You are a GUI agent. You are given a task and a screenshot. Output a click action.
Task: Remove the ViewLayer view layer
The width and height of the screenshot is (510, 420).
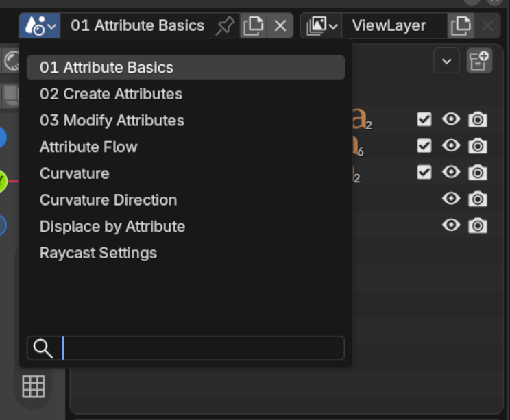coord(487,25)
